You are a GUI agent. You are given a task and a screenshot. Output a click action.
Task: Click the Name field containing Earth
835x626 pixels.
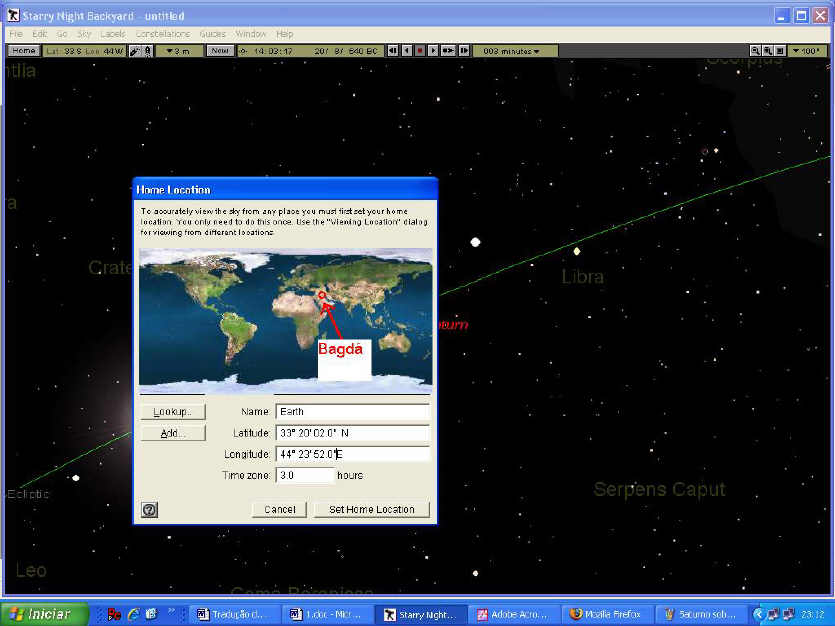353,411
